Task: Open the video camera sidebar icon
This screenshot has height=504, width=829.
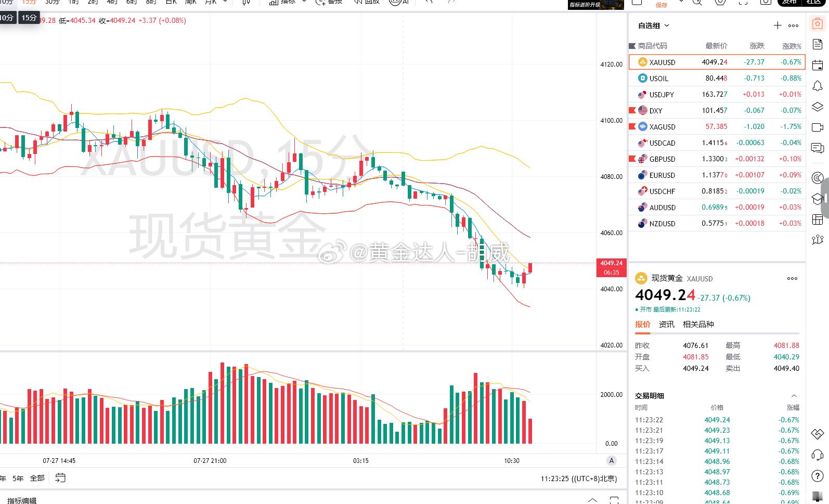Action: (818, 127)
